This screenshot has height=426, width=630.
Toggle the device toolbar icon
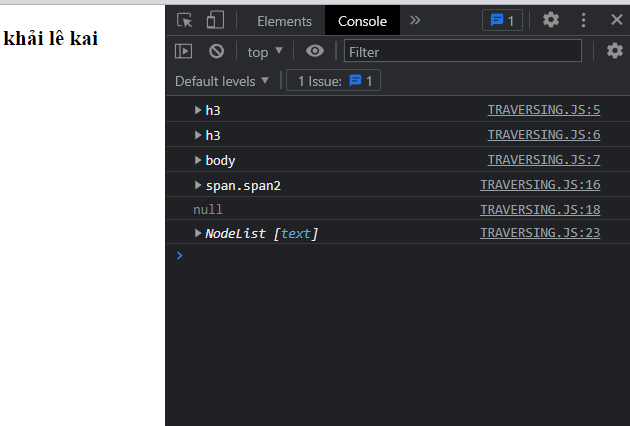pyautogui.click(x=215, y=20)
